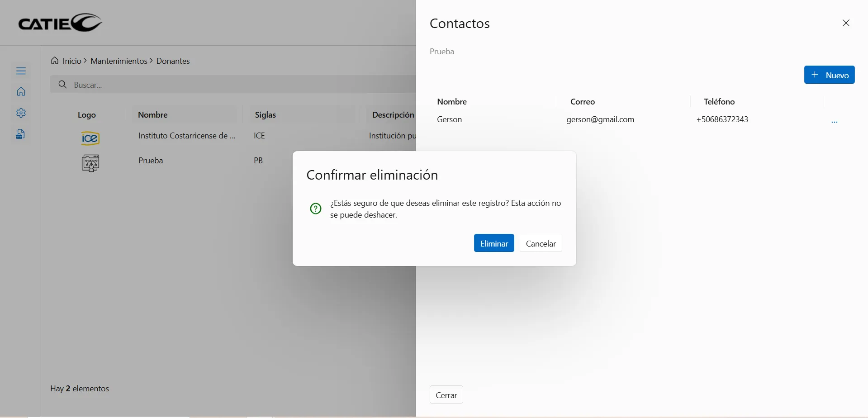The width and height of the screenshot is (868, 418).
Task: Click Cerrar in the Contactos panel
Action: [x=446, y=394]
